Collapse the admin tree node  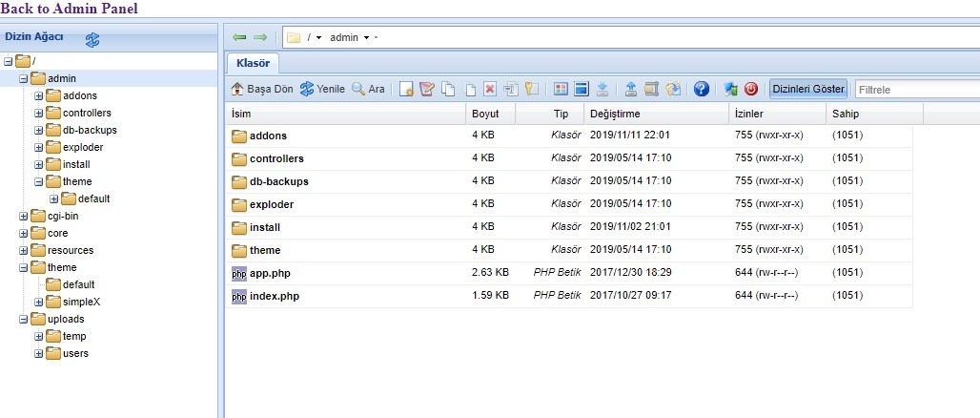pyautogui.click(x=23, y=79)
